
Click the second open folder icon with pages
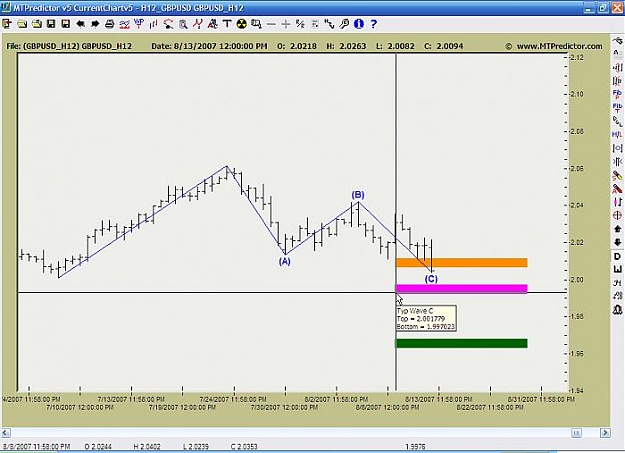[x=37, y=24]
